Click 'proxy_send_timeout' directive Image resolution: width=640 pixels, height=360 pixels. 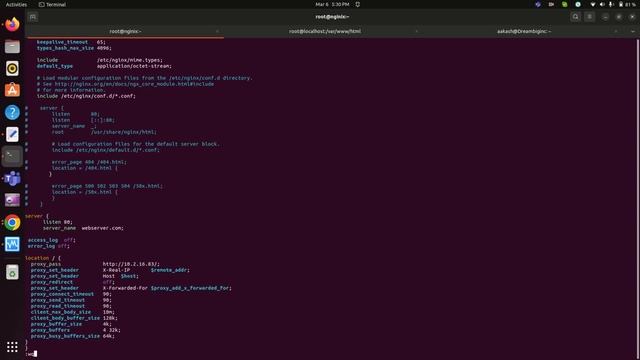58,300
